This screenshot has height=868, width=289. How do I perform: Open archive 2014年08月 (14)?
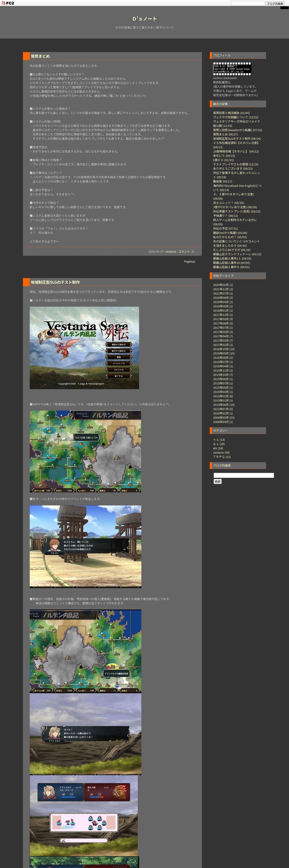coord(224,405)
